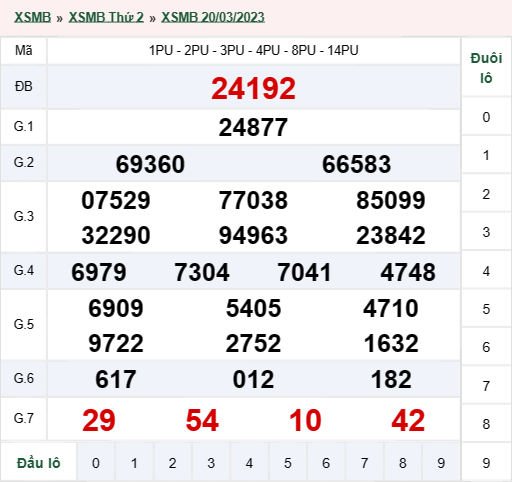Open the XSMB 20/03/2023 link
This screenshot has height=482, width=512.
point(213,17)
